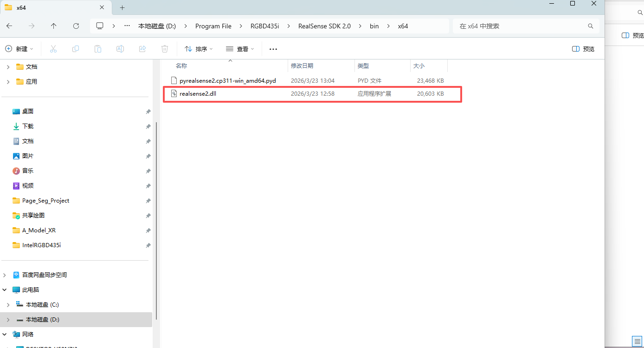Expand the 文档 folder at the top of the tree
Viewport: 644px width, 348px height.
click(8, 67)
